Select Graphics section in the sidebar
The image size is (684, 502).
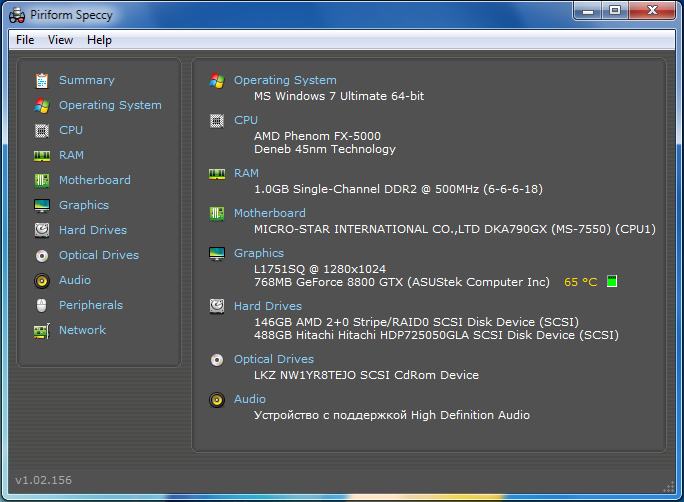pos(84,205)
